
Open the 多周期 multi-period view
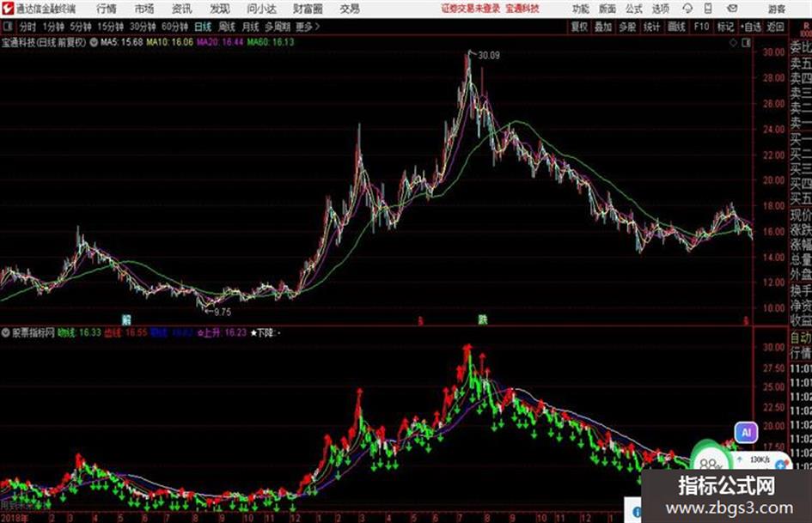tap(278, 27)
